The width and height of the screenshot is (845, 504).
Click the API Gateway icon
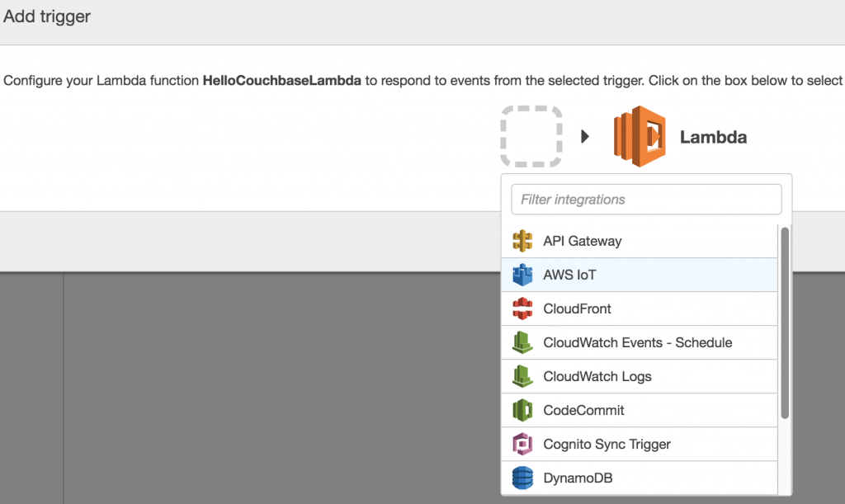pyautogui.click(x=522, y=241)
